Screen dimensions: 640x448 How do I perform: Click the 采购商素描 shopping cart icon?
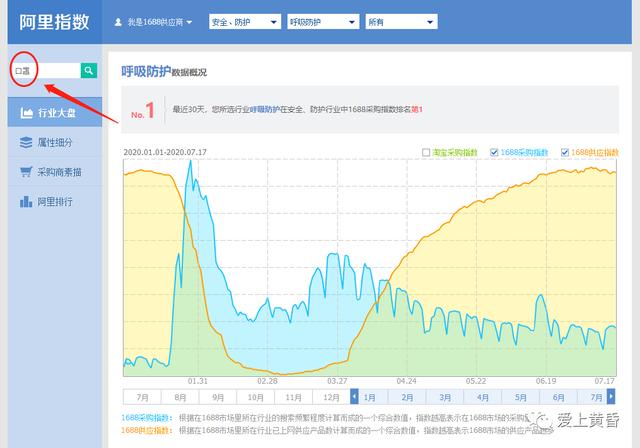tap(26, 172)
